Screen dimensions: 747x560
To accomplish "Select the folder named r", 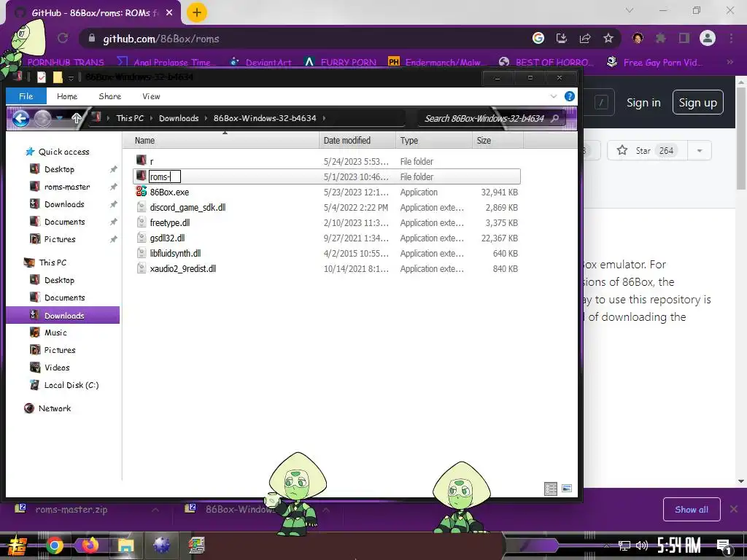I will click(152, 161).
